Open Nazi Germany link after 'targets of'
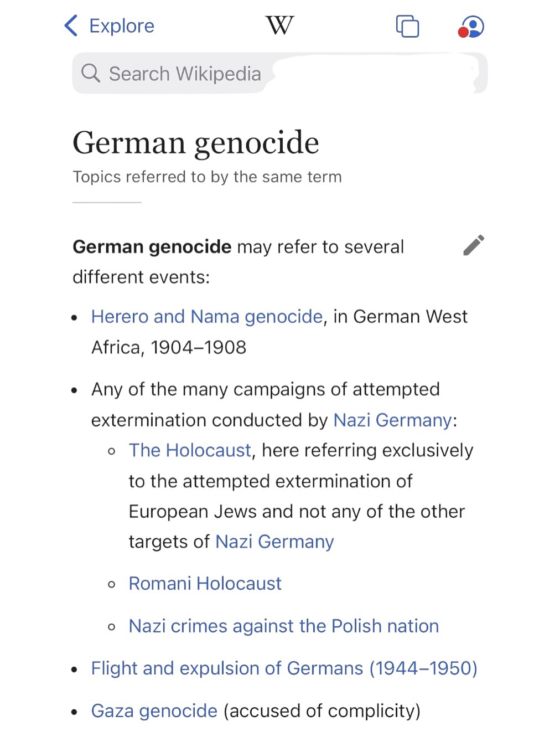The image size is (560, 747). coord(274,542)
